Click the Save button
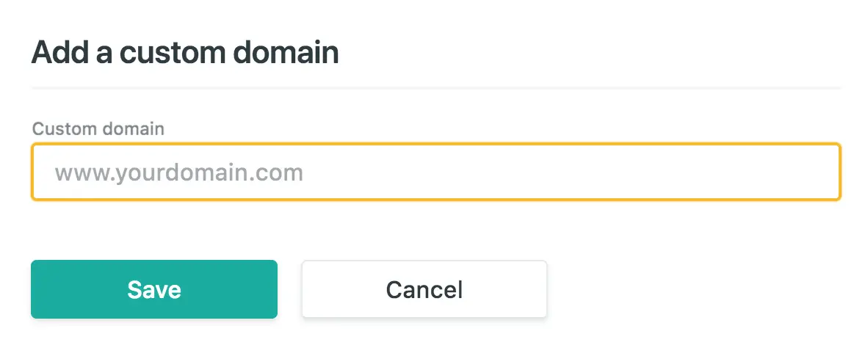This screenshot has width=868, height=348. coord(154,289)
